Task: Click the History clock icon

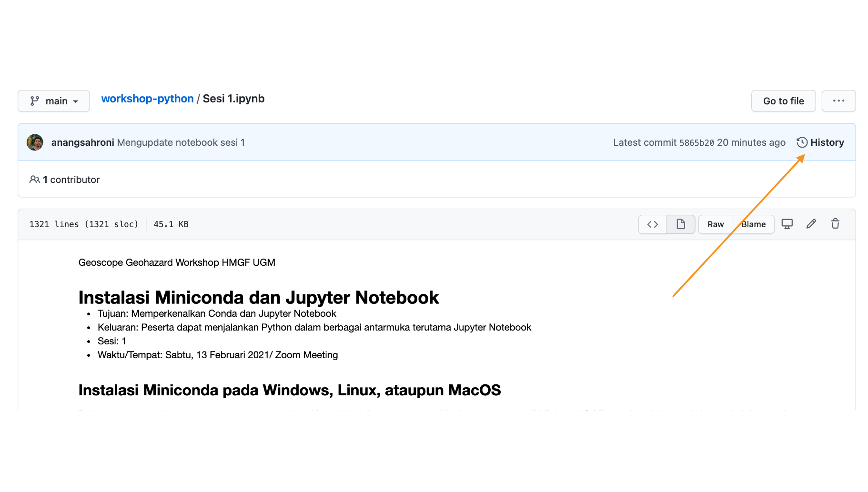Action: click(802, 142)
